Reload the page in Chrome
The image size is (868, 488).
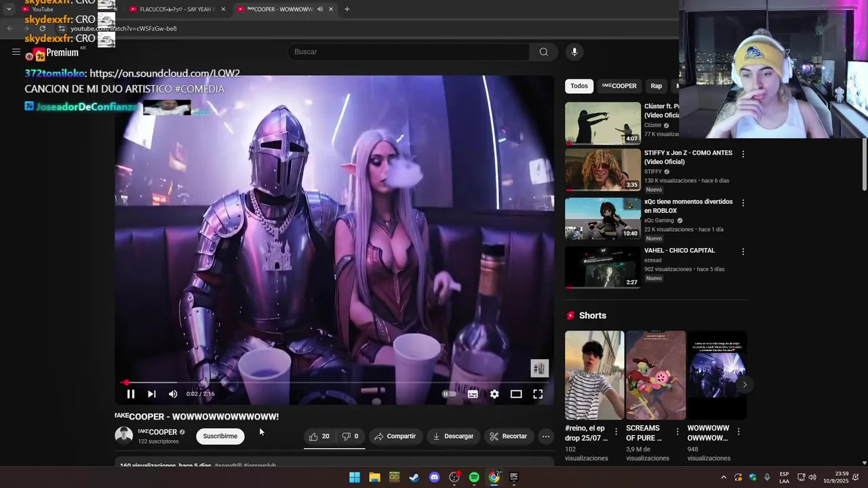point(42,28)
